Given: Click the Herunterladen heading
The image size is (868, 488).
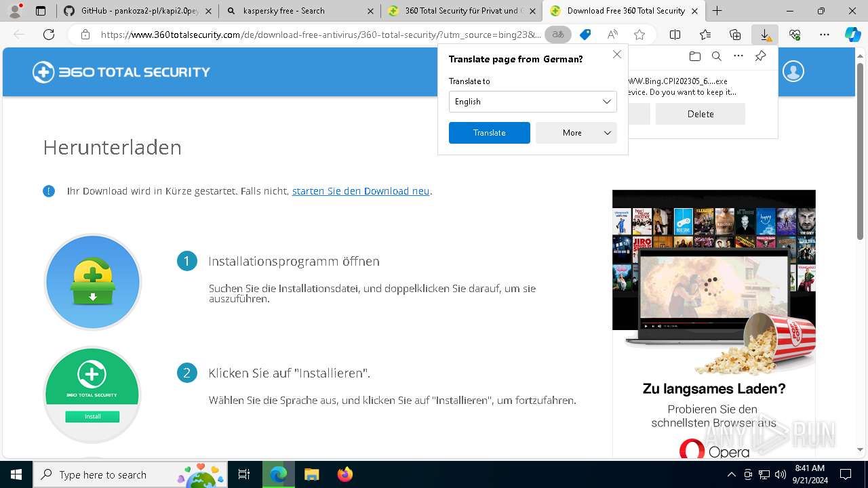Looking at the screenshot, I should pos(113,147).
